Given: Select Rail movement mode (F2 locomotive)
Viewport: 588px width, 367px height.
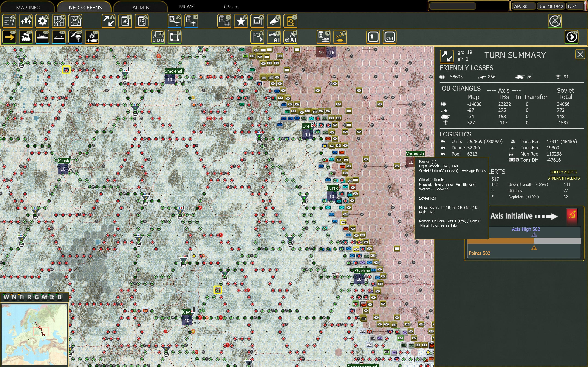Looking at the screenshot, I should click(x=26, y=37).
